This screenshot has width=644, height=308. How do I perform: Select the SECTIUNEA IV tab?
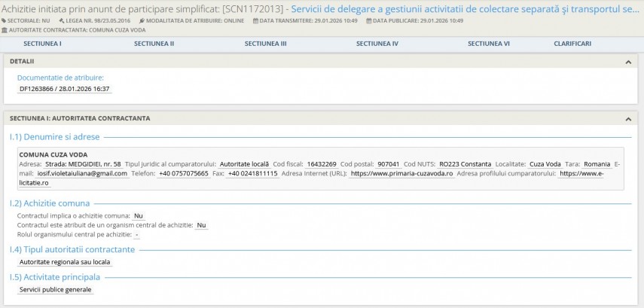pyautogui.click(x=377, y=44)
